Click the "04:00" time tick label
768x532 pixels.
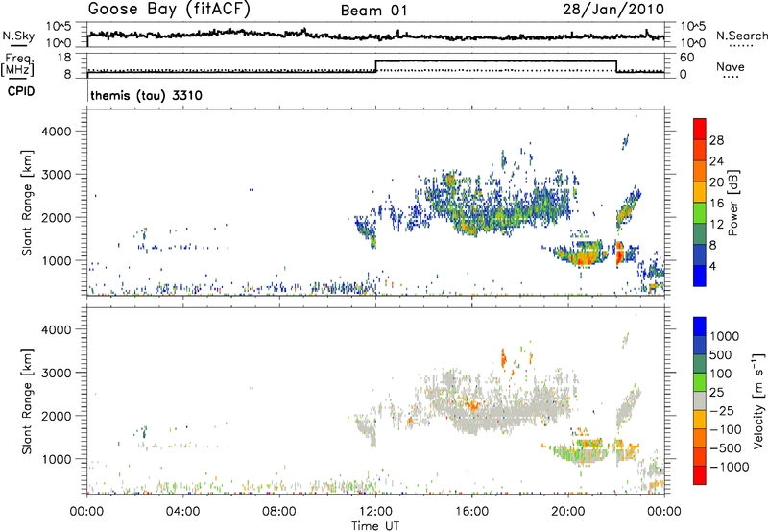click(182, 512)
